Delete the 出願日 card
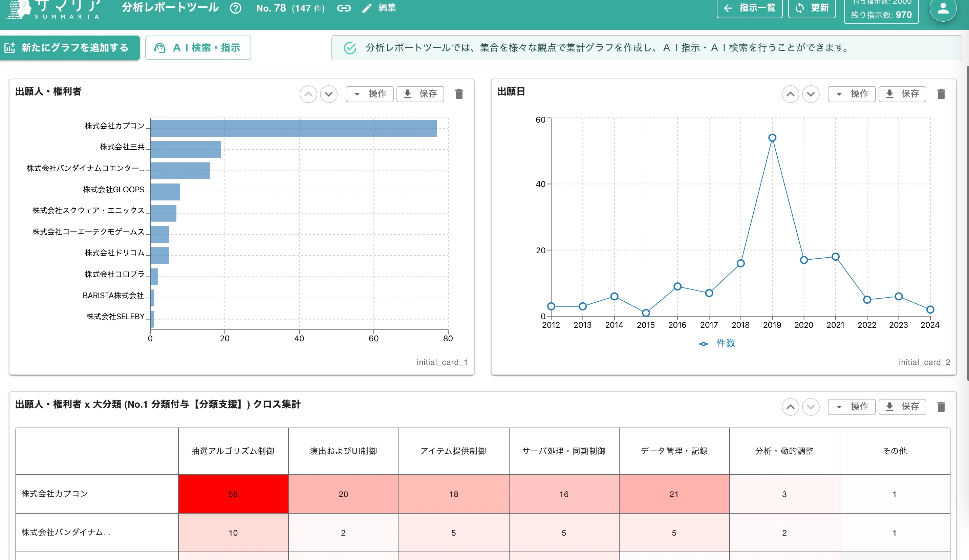This screenshot has width=969, height=560. coord(941,94)
